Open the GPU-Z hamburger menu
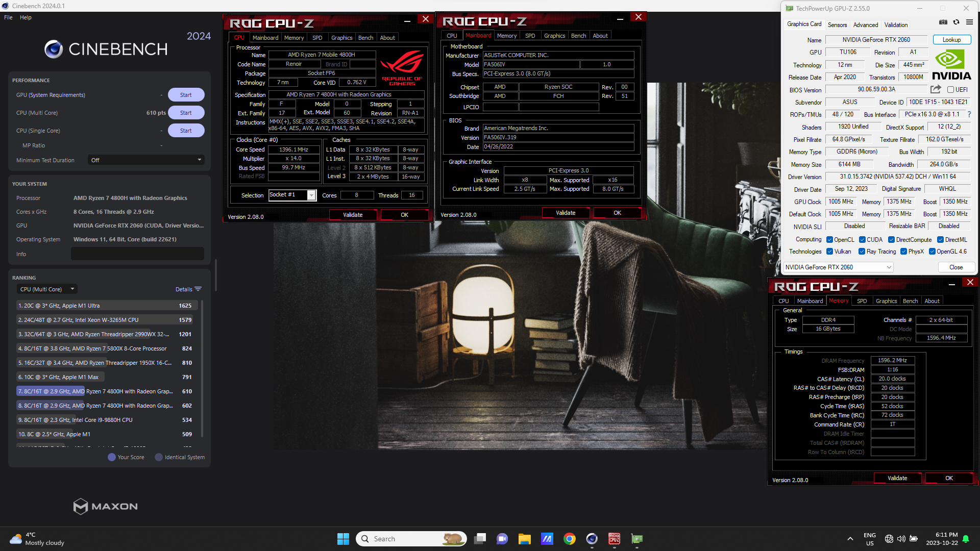980x551 pixels. (x=969, y=22)
